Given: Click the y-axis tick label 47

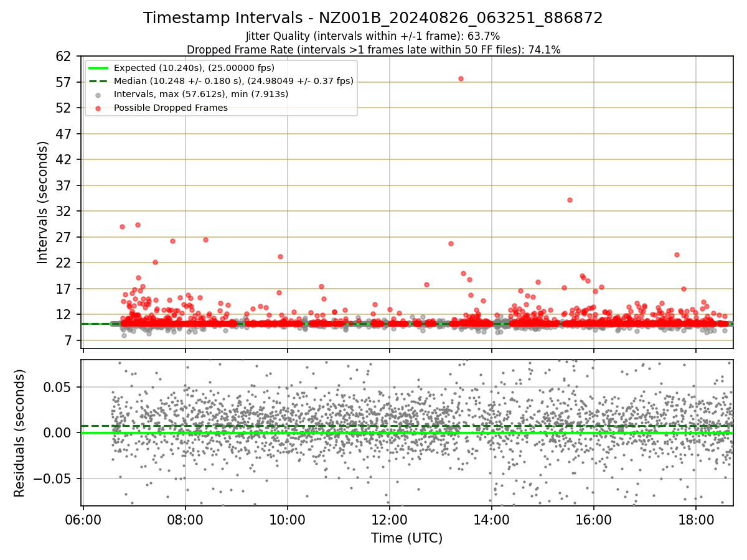Looking at the screenshot, I should [65, 134].
